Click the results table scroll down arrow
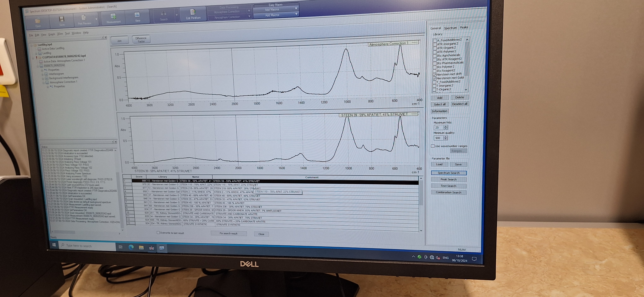The image size is (644, 297). (421, 230)
